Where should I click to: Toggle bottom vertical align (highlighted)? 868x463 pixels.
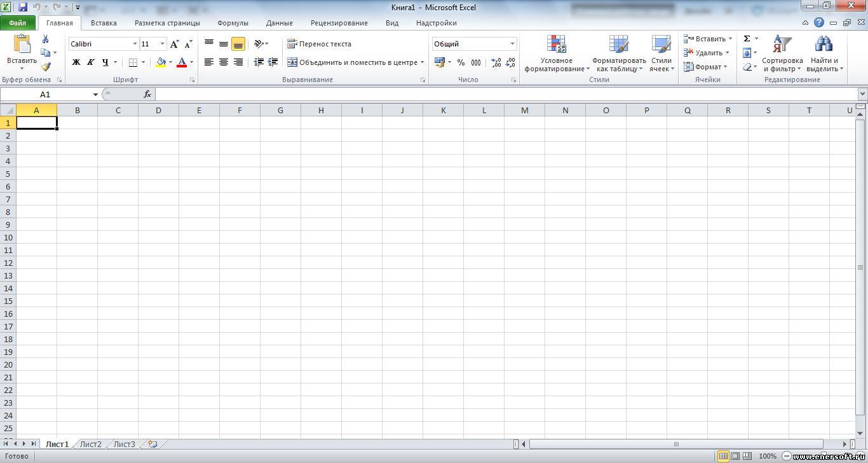click(238, 44)
